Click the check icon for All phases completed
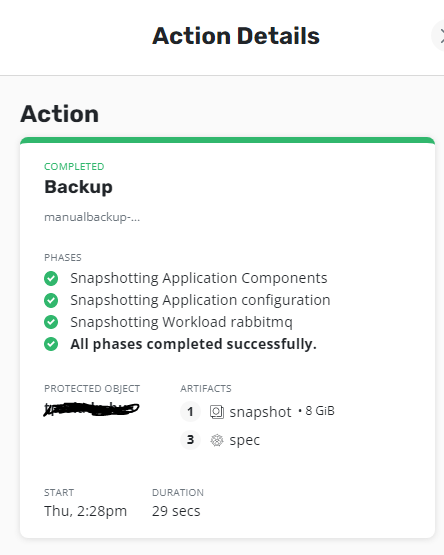Screen dimensions: 444x555 [x=51, y=344]
